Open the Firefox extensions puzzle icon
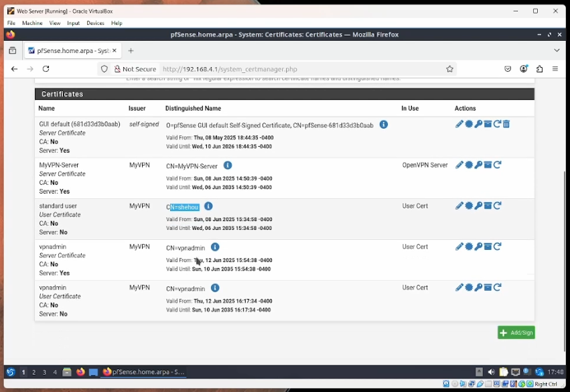 (539, 69)
